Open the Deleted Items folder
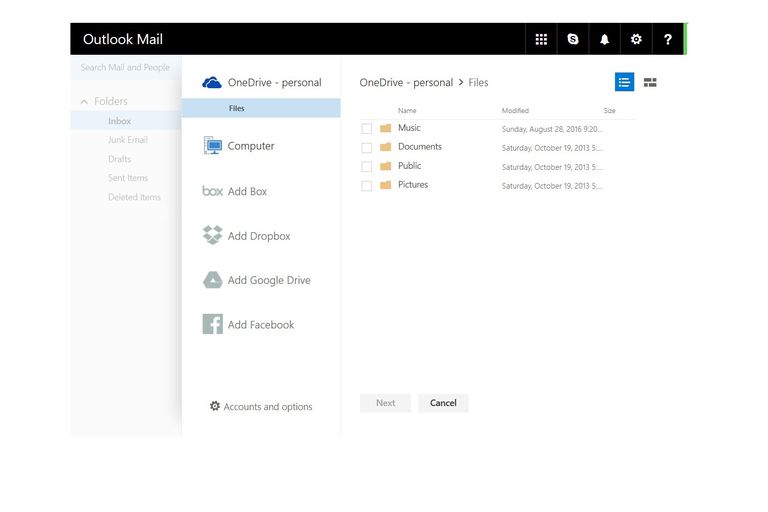 tap(134, 197)
